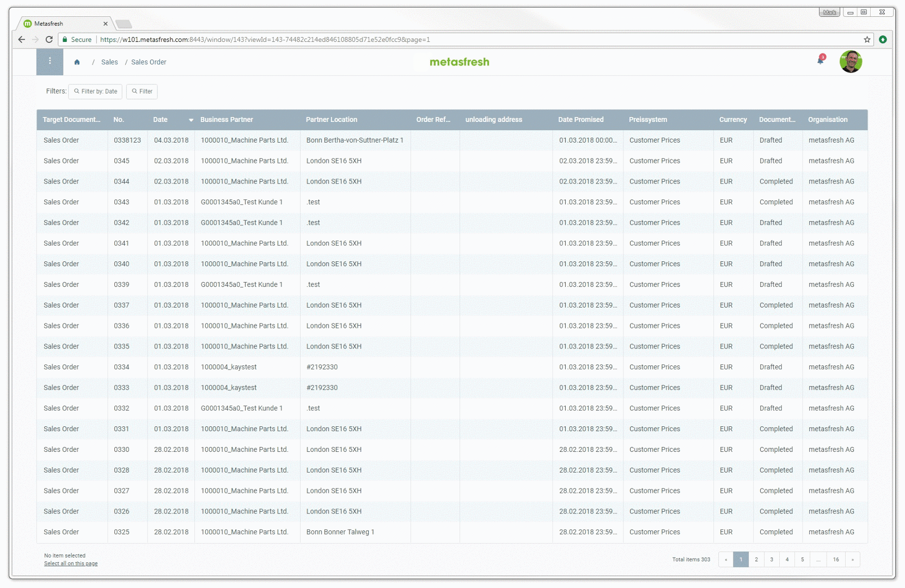Image resolution: width=905 pixels, height=588 pixels.
Task: Sort by Business Partner column header
Action: [x=247, y=120]
